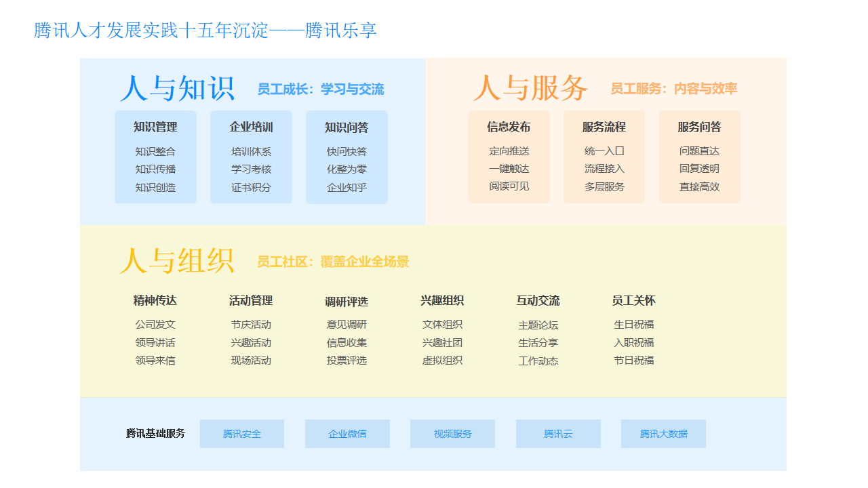This screenshot has width=868, height=488.
Task: Select the 腾讯大数据 button
Action: pyautogui.click(x=663, y=434)
